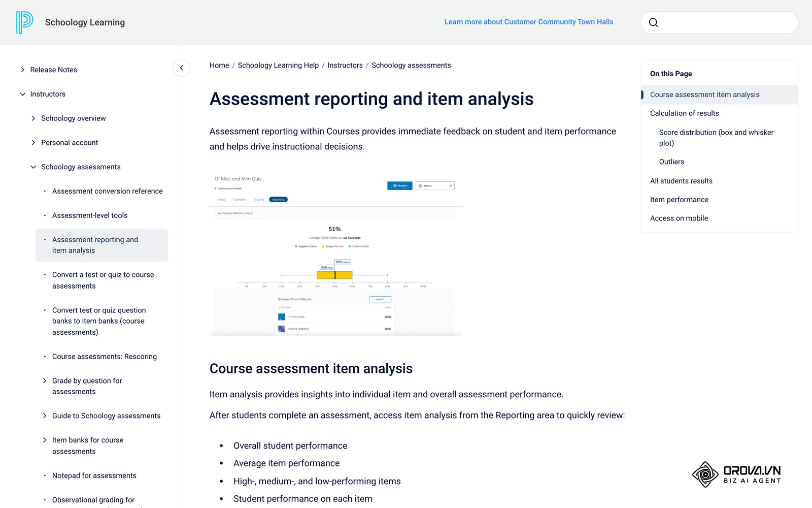Viewport: 812px width, 508px height.
Task: Collapse the sidebar with the arrow button
Action: [x=181, y=68]
